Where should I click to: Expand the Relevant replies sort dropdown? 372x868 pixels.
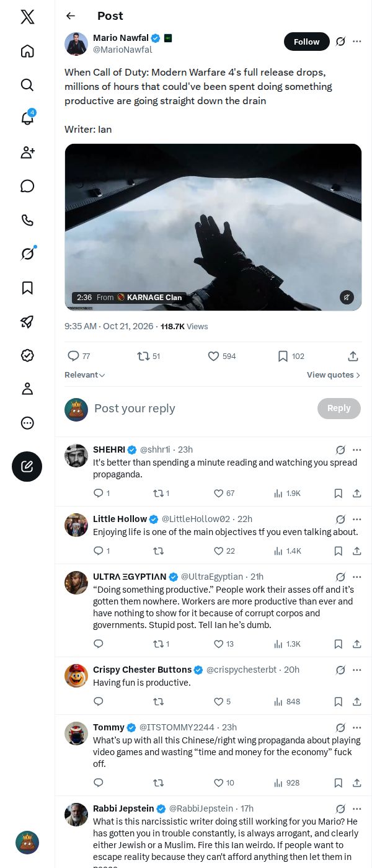pyautogui.click(x=85, y=374)
